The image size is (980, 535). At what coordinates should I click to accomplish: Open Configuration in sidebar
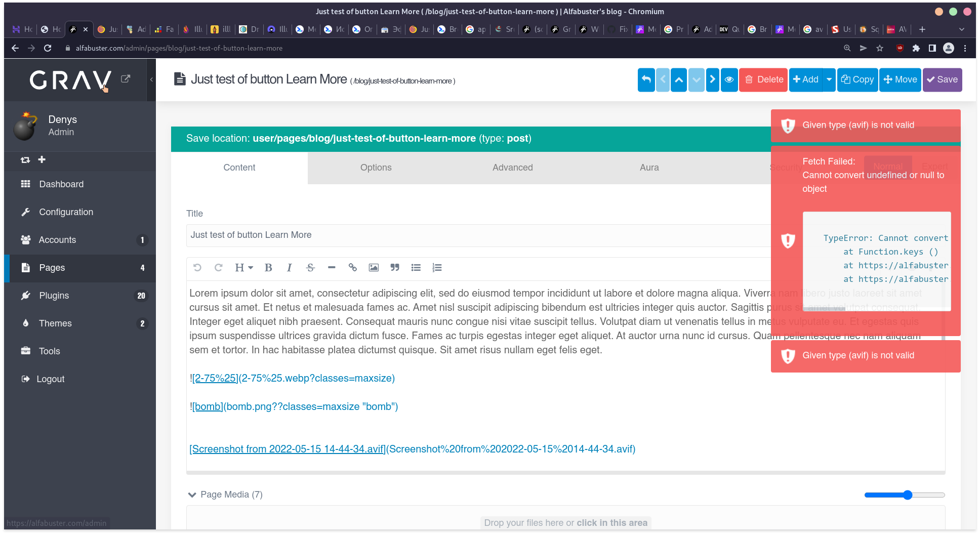[80, 212]
